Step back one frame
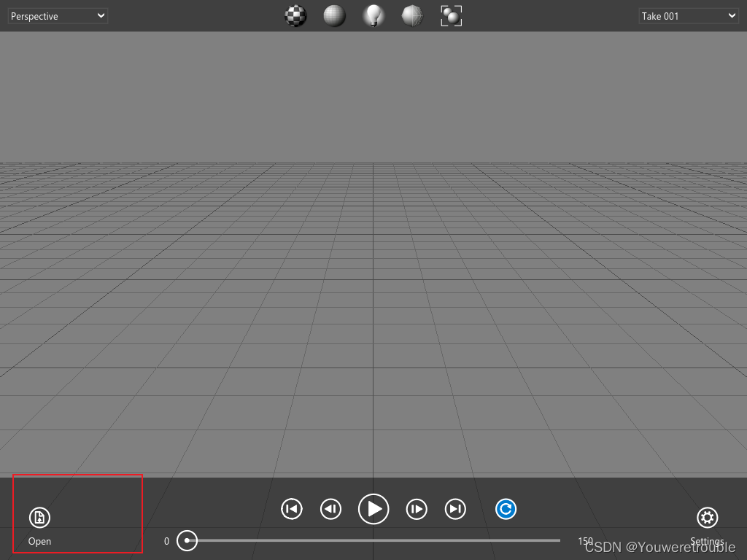 330,509
